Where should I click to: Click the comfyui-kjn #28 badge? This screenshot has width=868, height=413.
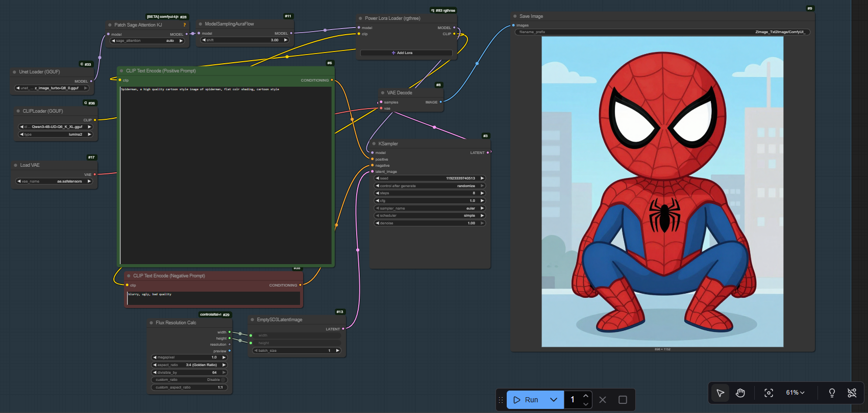click(x=167, y=17)
